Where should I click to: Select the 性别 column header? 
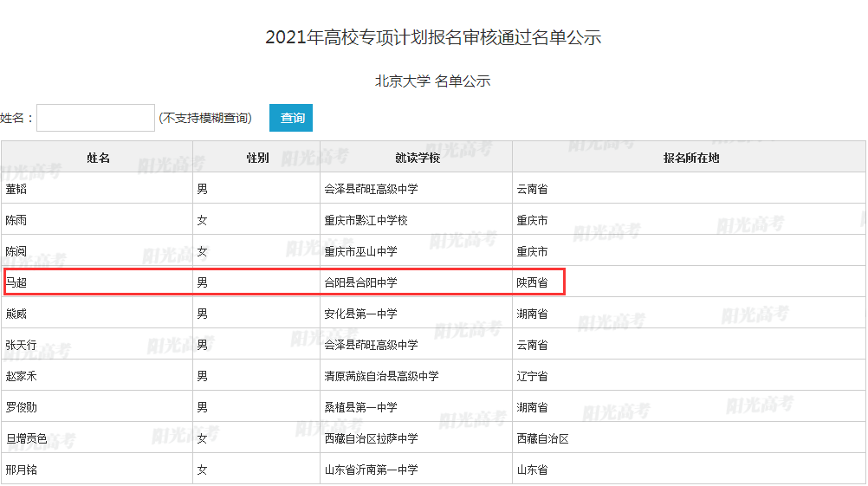pos(257,158)
